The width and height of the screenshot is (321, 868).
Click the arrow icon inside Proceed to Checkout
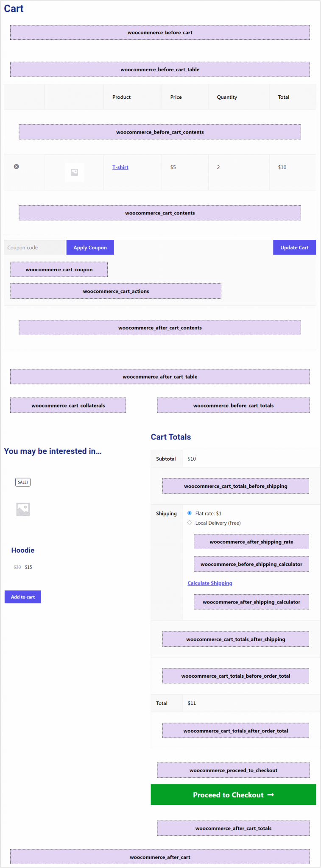(x=270, y=795)
